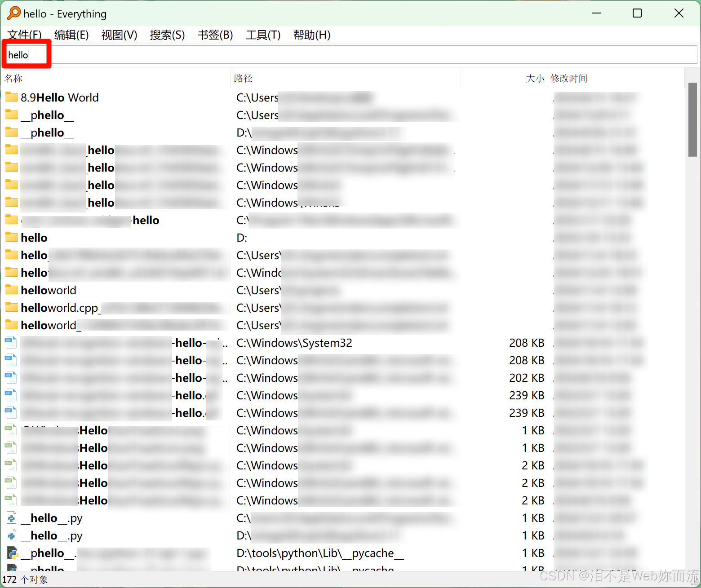Click GIF file icon in C:\Windows\System32 row
The height and width of the screenshot is (588, 701).
coord(11,343)
